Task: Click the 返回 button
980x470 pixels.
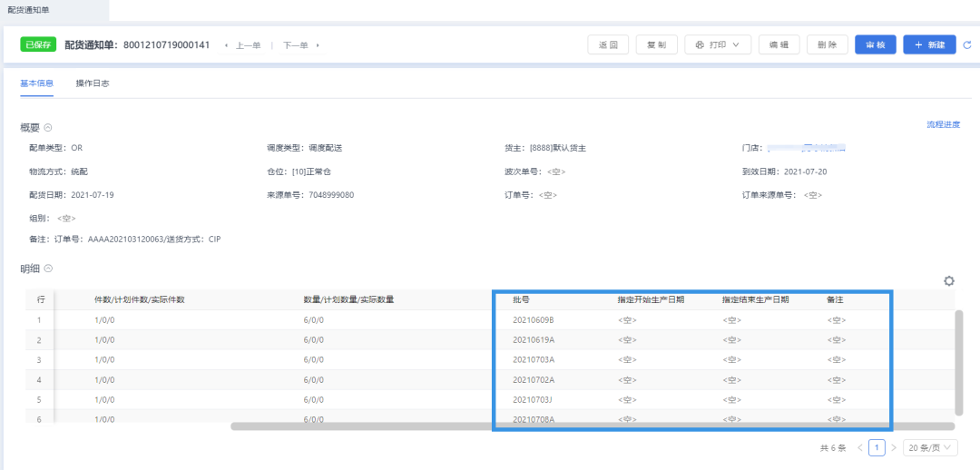Action: 608,45
